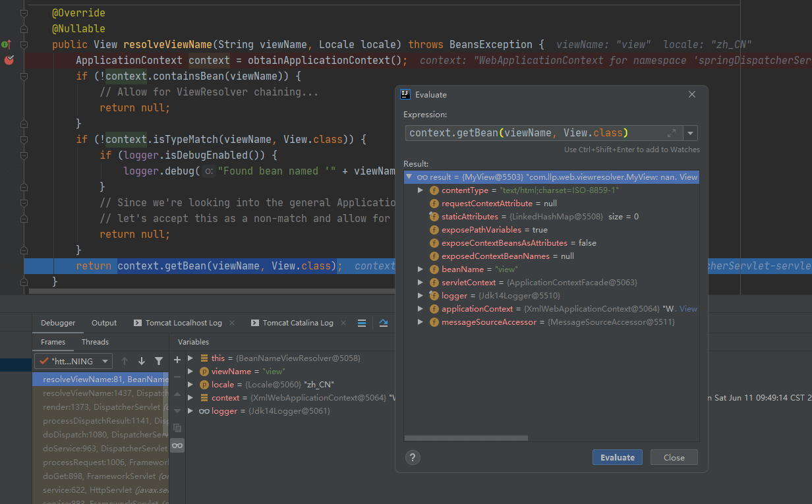Select frame service:622, HttpServlet
This screenshot has width=812, height=504.
[x=100, y=490]
